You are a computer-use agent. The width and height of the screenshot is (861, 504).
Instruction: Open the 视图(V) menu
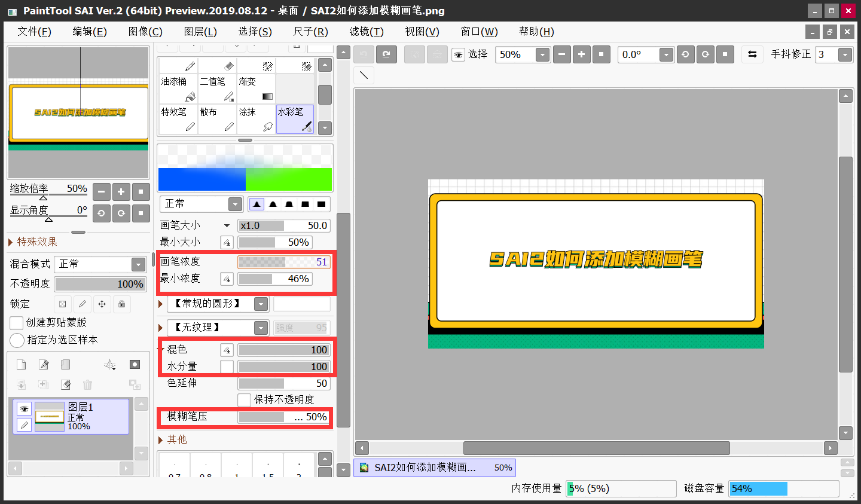422,32
